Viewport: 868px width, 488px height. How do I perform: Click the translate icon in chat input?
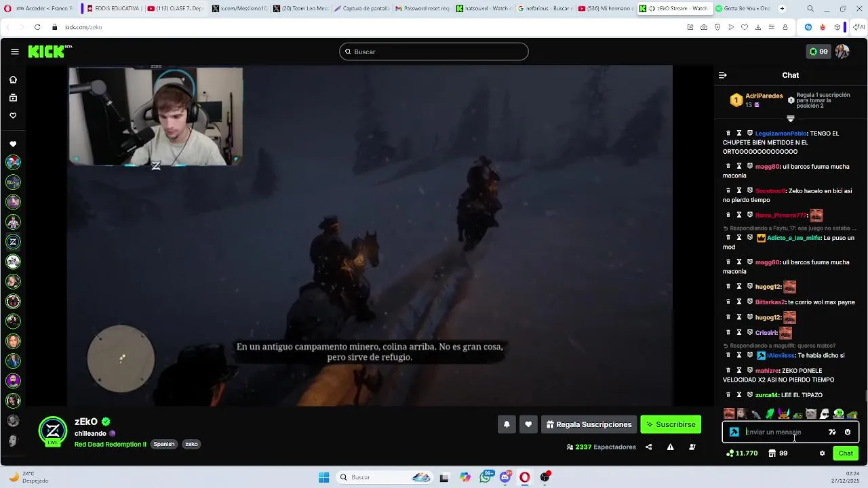click(832, 432)
